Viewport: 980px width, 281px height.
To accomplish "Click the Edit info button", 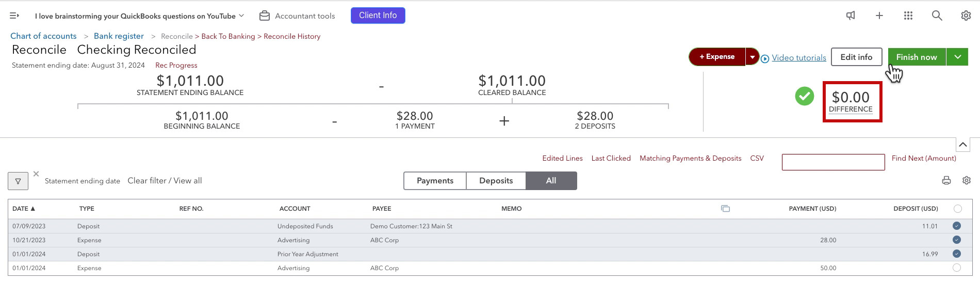I will tap(856, 57).
